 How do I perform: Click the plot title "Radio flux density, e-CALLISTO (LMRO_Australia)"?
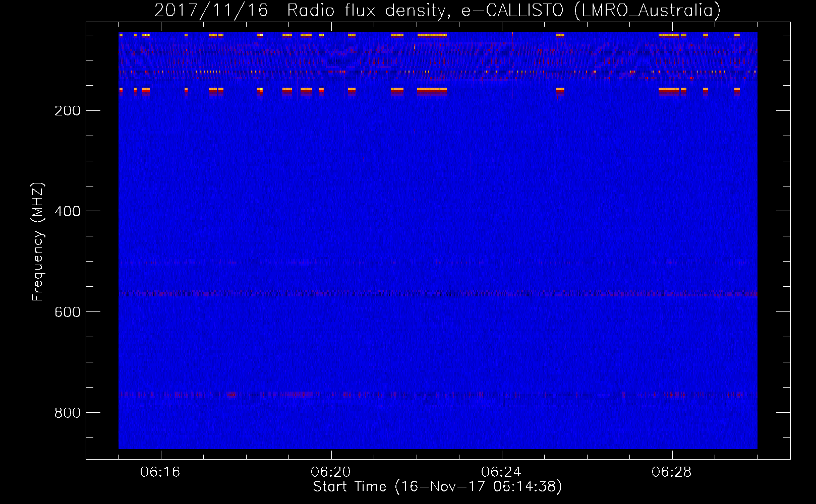504,10
